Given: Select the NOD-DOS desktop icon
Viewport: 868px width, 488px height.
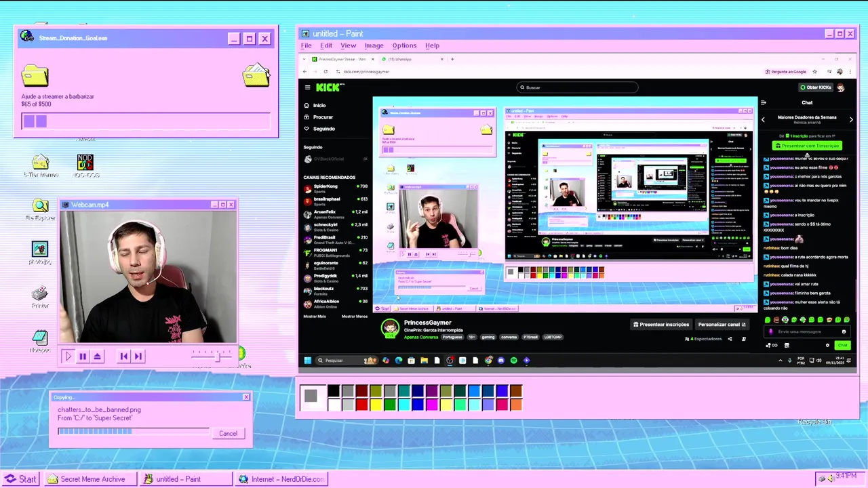Looking at the screenshot, I should (85, 166).
